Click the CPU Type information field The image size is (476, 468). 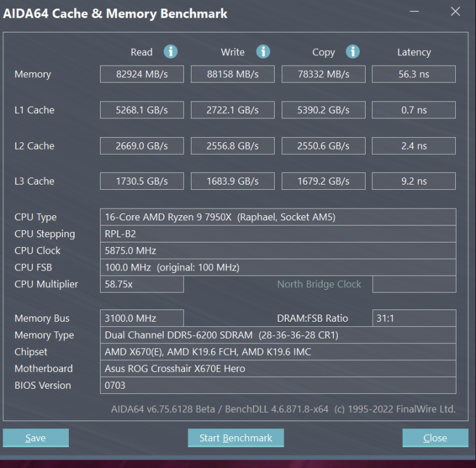[x=278, y=217]
